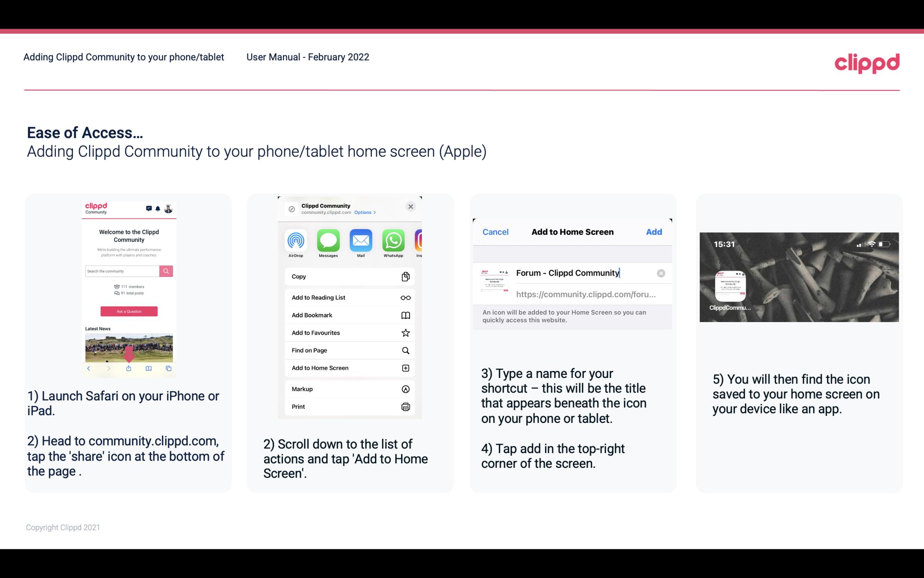Screen dimensions: 924x578
Task: Toggle the Add to Reading List option
Action: 348,297
